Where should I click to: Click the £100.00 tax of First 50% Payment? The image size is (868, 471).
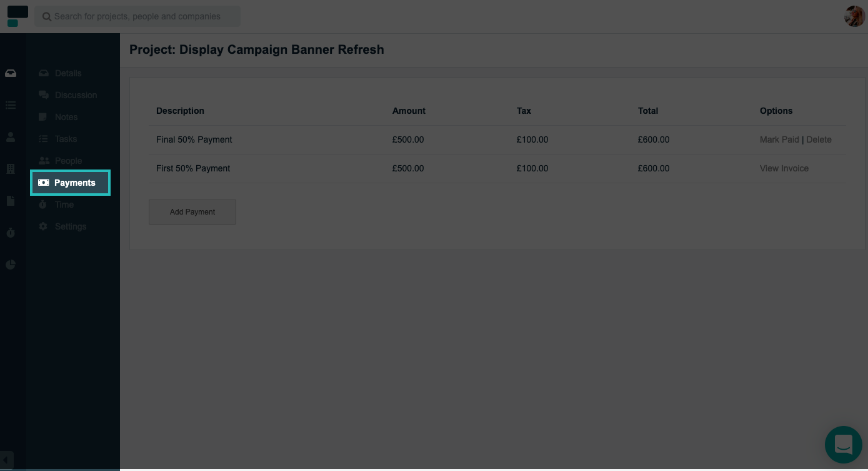pos(532,168)
